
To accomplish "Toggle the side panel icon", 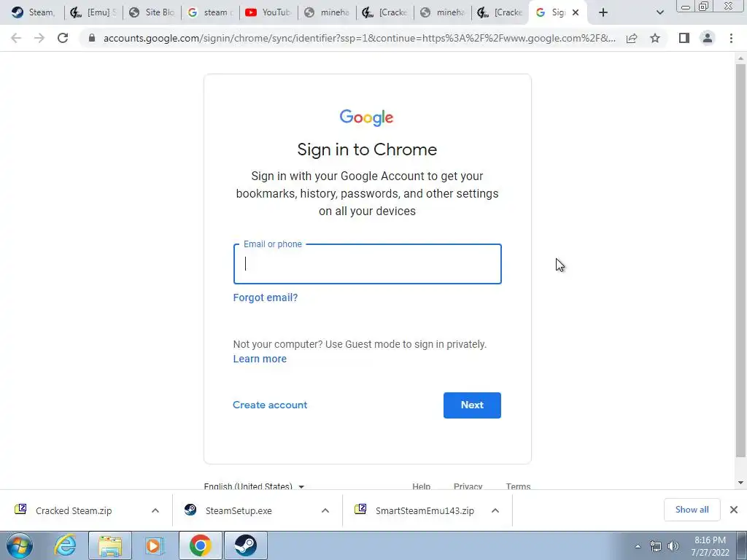I will click(x=684, y=38).
